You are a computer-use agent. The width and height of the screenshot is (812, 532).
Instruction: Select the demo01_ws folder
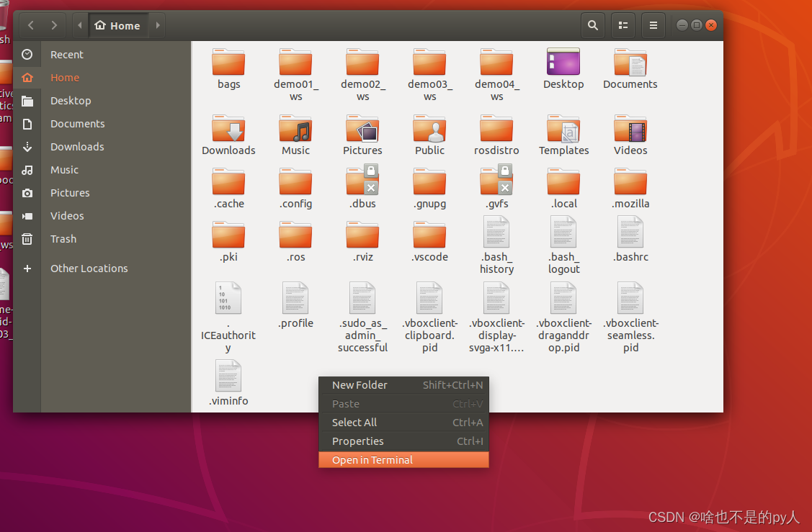coord(295,75)
